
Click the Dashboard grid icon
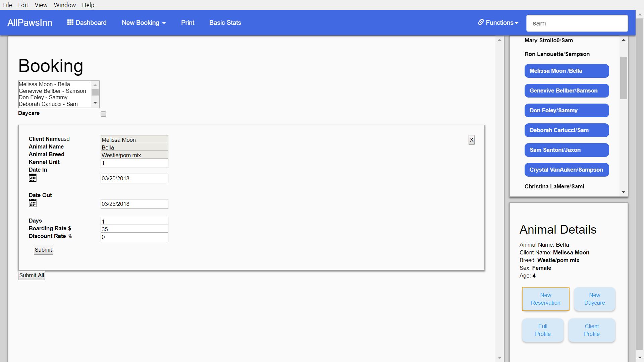tap(70, 22)
